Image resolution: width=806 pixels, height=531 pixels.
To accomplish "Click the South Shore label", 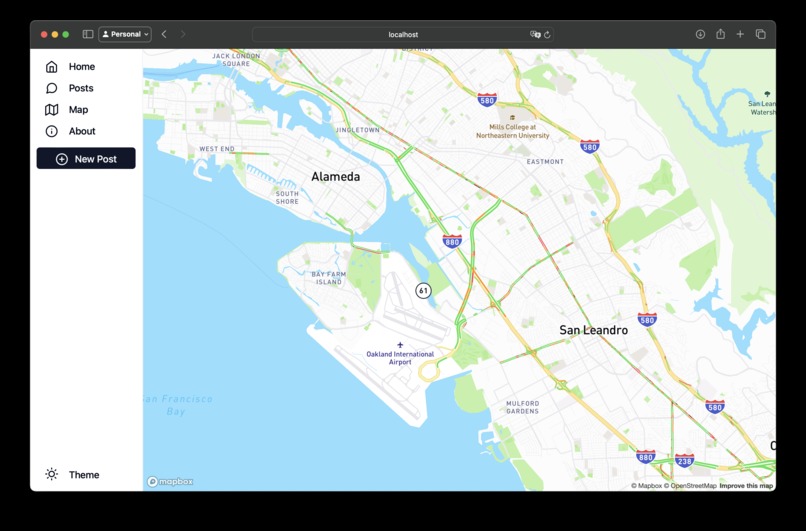I will click(x=287, y=197).
